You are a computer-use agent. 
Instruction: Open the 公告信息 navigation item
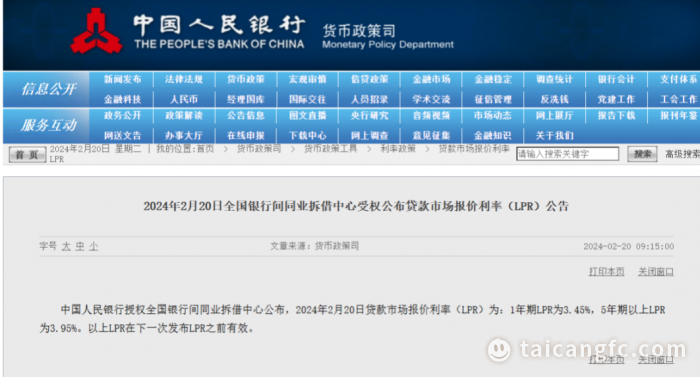tap(246, 116)
